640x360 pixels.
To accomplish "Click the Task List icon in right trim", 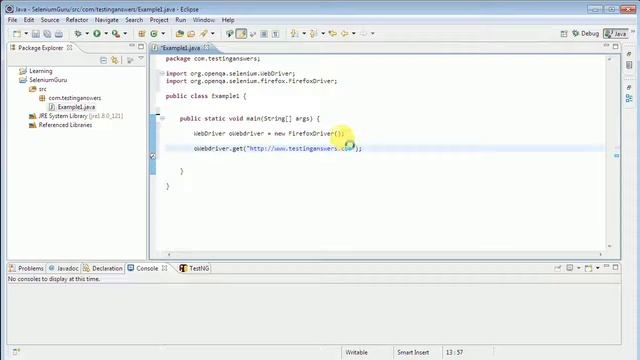I will [x=629, y=65].
